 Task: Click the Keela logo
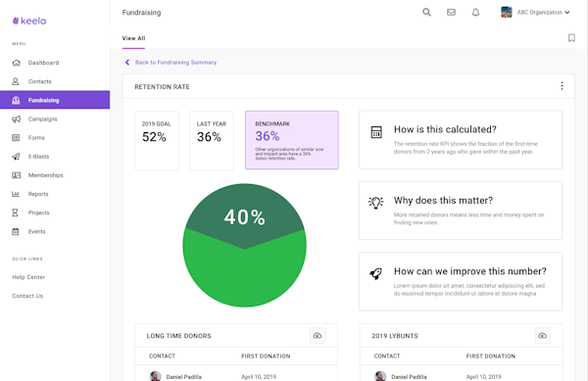coord(29,21)
